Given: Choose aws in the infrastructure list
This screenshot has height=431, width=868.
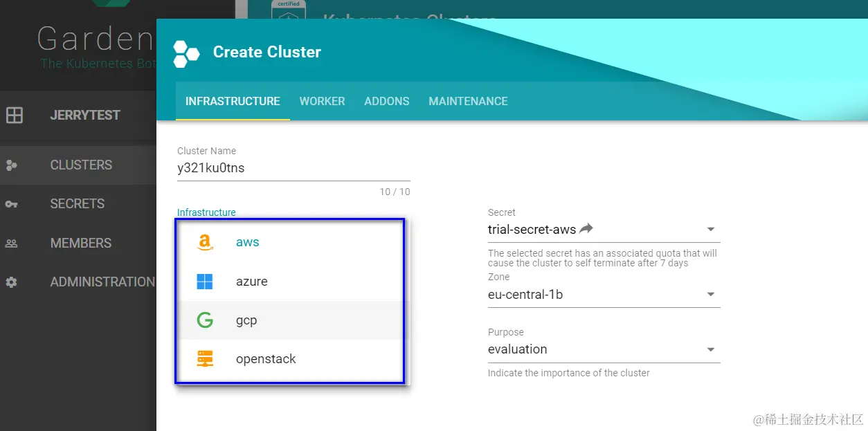Looking at the screenshot, I should (289, 242).
